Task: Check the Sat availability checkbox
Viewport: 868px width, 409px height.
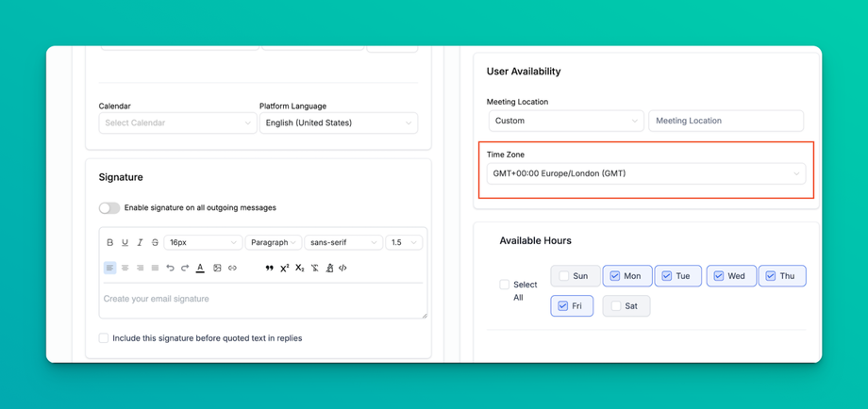Action: click(x=615, y=305)
